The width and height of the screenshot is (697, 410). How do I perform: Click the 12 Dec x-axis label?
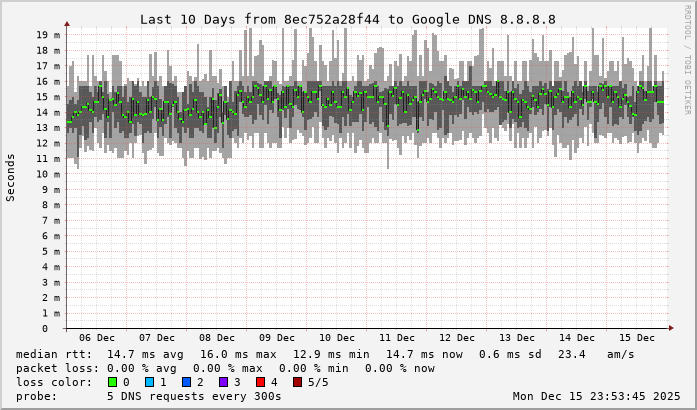(x=457, y=338)
